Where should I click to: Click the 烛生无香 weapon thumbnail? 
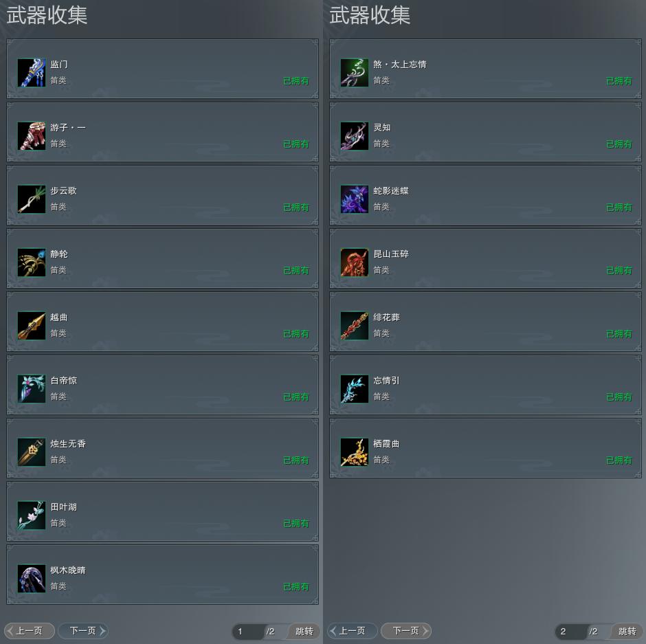pos(32,452)
